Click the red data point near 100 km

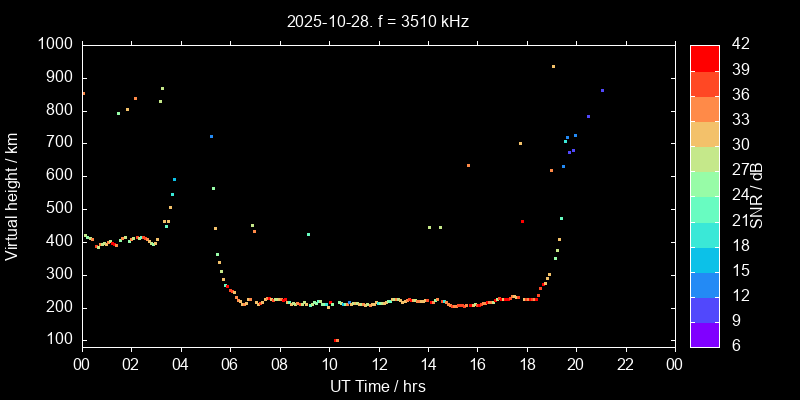tap(336, 340)
